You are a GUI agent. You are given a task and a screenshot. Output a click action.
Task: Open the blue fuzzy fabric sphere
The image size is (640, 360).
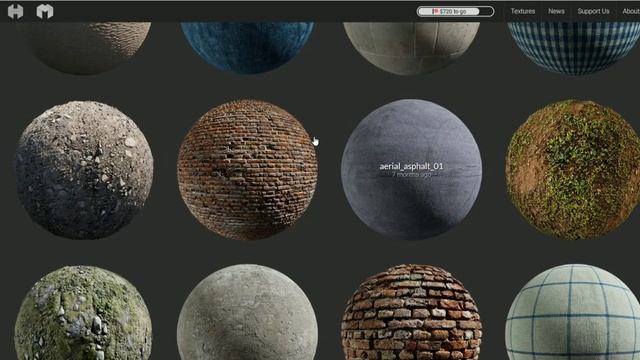coord(247,48)
